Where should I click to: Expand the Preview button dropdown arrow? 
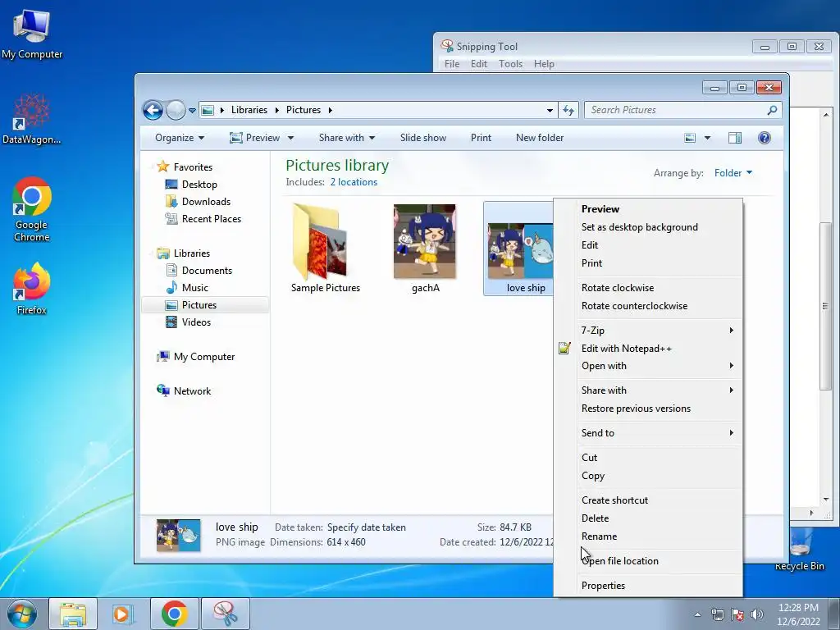point(291,138)
